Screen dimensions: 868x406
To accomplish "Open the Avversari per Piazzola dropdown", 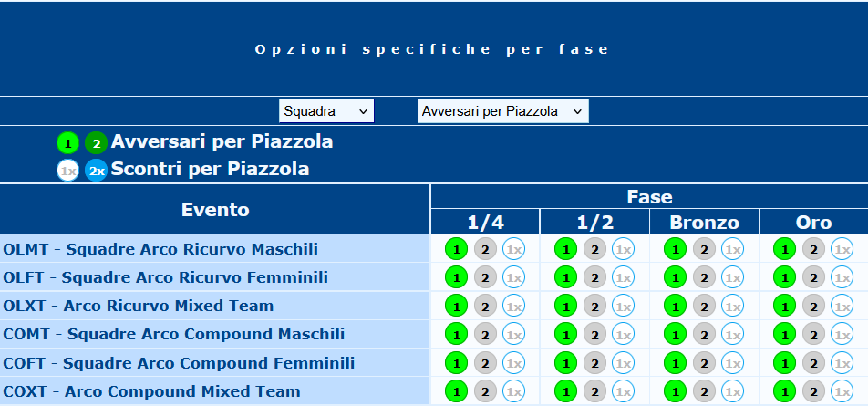I will 502,110.
